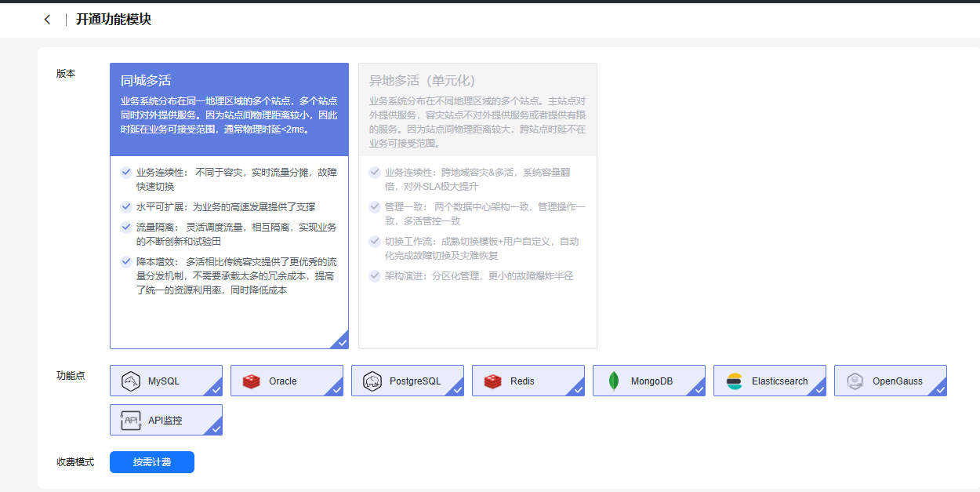The height and width of the screenshot is (492, 980).
Task: Select the 异地多活（单元化） version card
Action: (477, 206)
